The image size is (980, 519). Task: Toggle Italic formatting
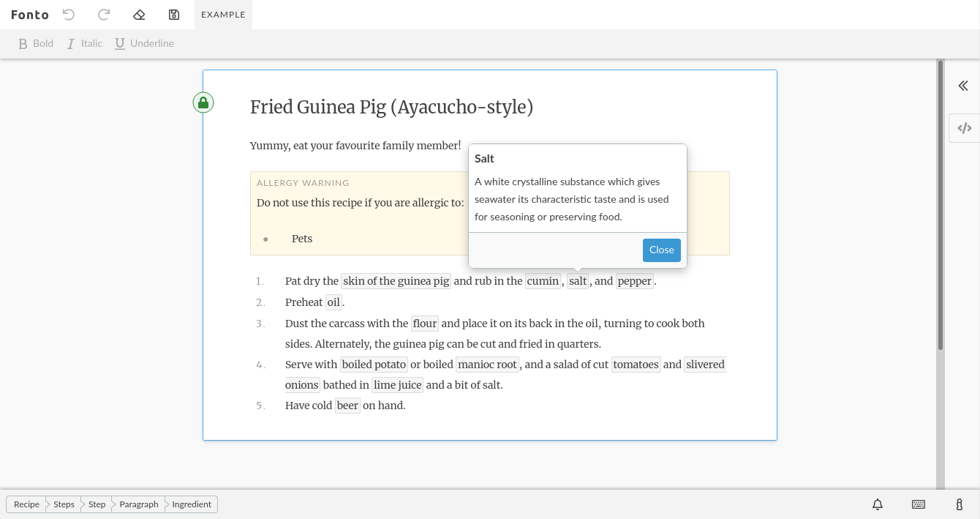pyautogui.click(x=83, y=43)
